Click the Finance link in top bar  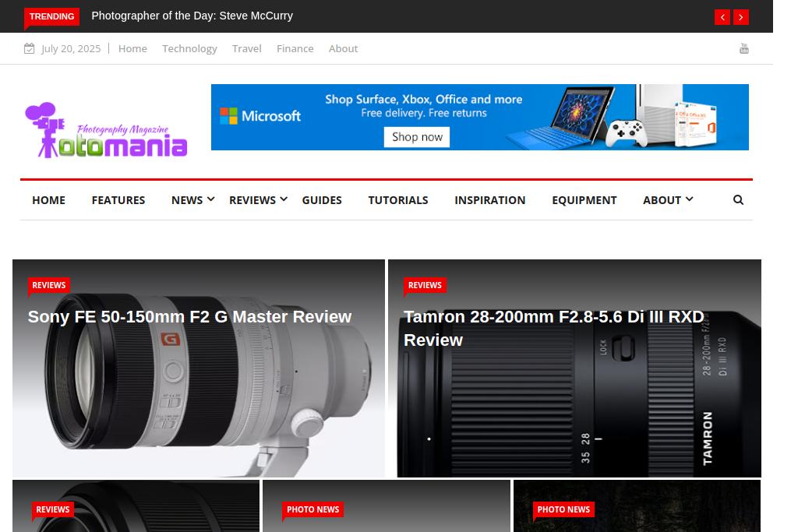coord(295,49)
